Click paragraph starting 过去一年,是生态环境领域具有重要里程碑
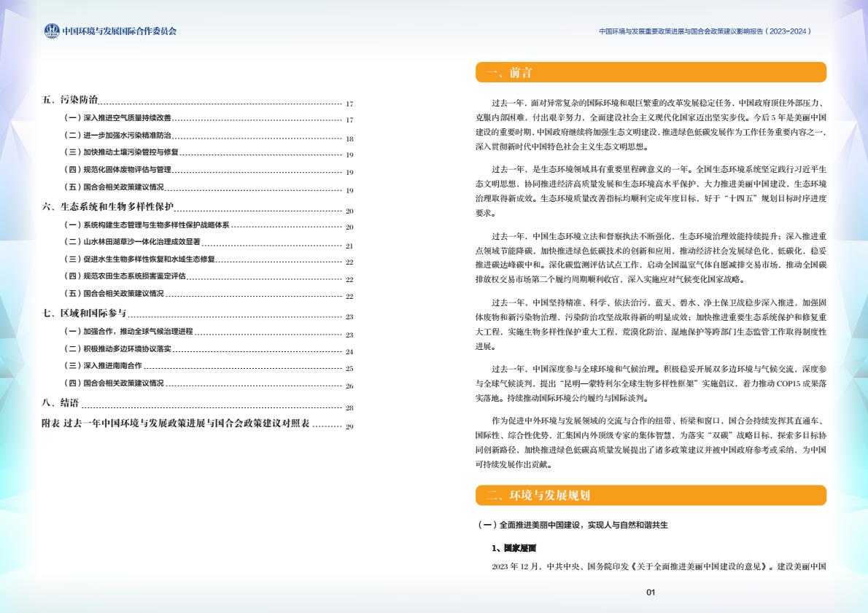Screen dimensions: 868x613 651,191
